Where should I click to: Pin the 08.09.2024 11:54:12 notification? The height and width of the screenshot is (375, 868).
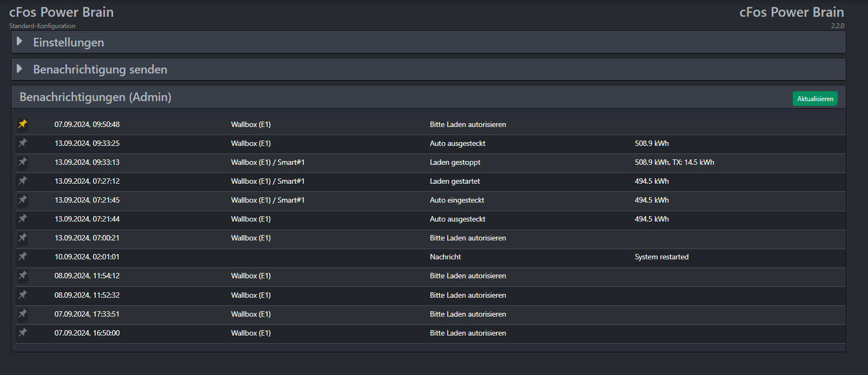[x=23, y=276]
